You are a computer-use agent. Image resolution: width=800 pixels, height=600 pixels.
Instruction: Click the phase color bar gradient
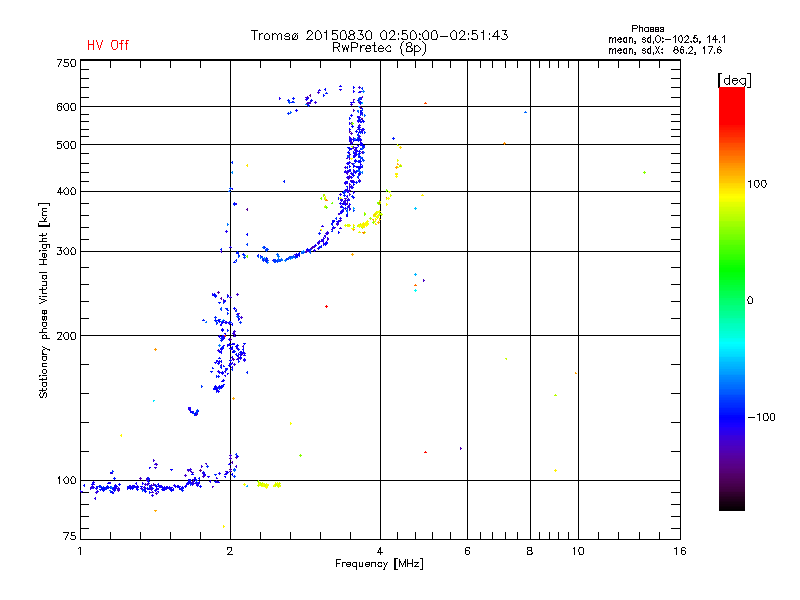732,298
